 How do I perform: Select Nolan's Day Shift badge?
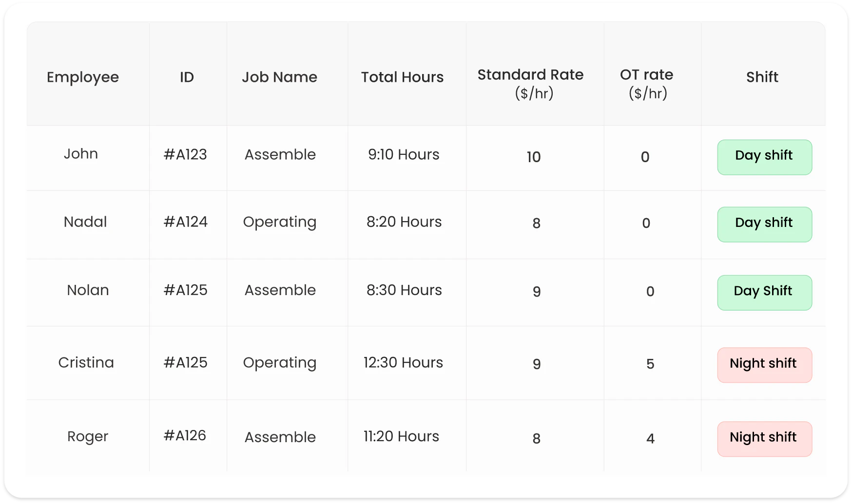tap(764, 293)
